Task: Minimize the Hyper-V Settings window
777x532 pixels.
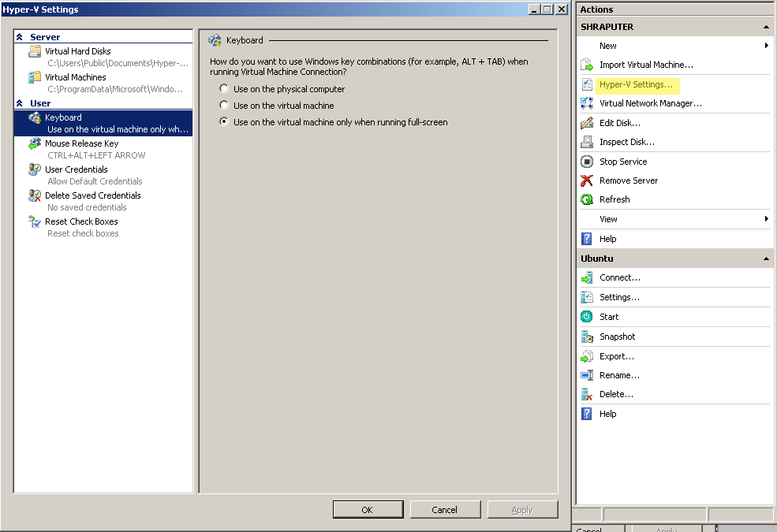Action: [534, 9]
